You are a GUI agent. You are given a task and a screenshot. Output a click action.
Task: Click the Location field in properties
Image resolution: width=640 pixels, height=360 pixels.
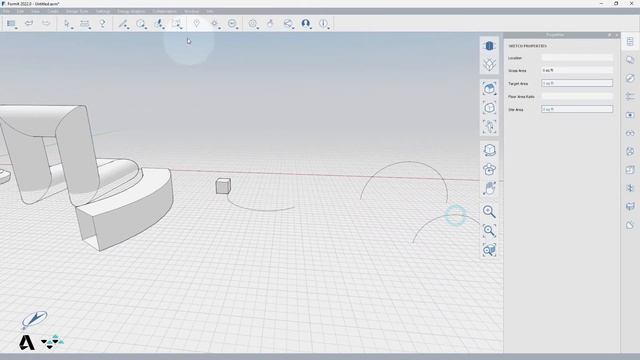click(577, 58)
